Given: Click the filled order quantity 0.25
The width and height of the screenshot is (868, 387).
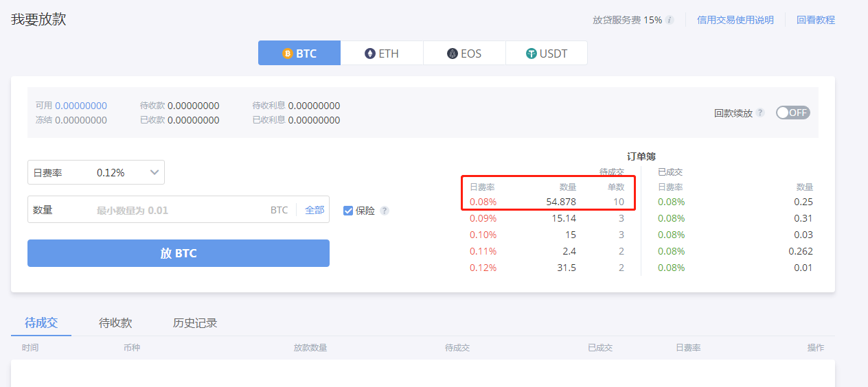Looking at the screenshot, I should point(803,202).
